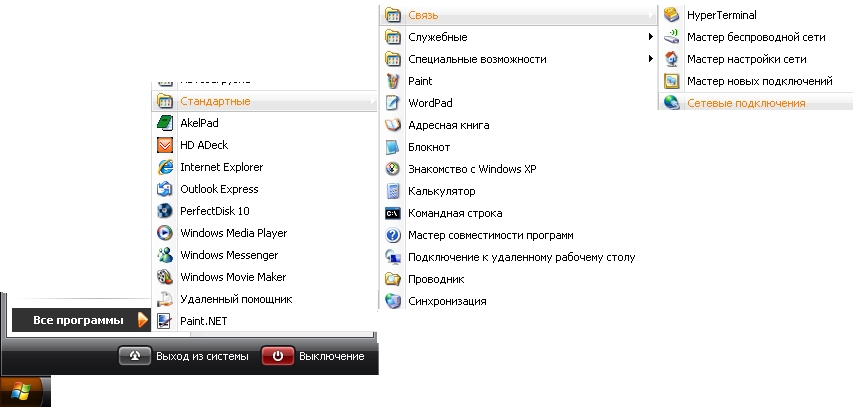Click the Internet Explorer text label
The width and height of the screenshot is (854, 407).
(221, 167)
